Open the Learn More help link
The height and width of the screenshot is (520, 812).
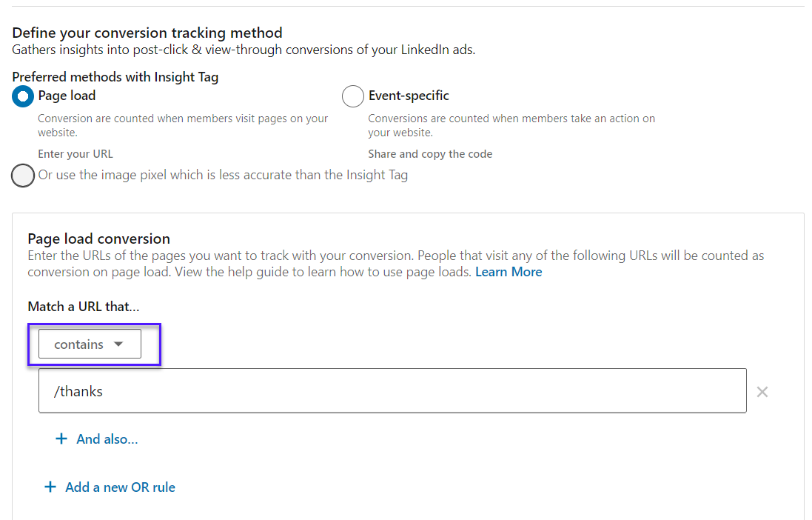point(509,272)
